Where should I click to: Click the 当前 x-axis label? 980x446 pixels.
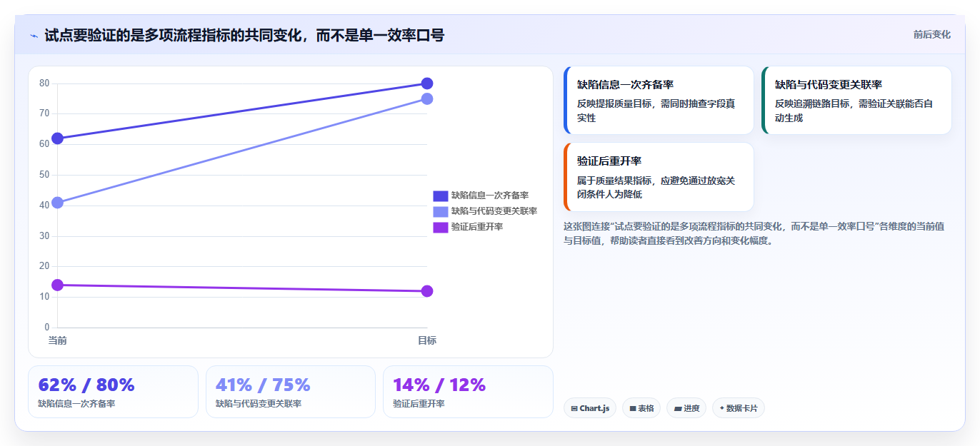click(57, 340)
